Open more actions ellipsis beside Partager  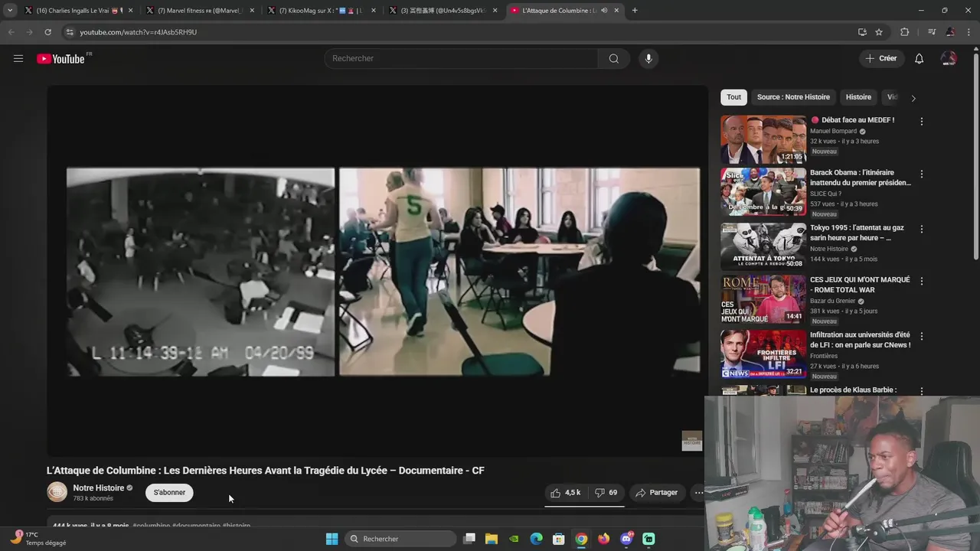click(x=697, y=493)
